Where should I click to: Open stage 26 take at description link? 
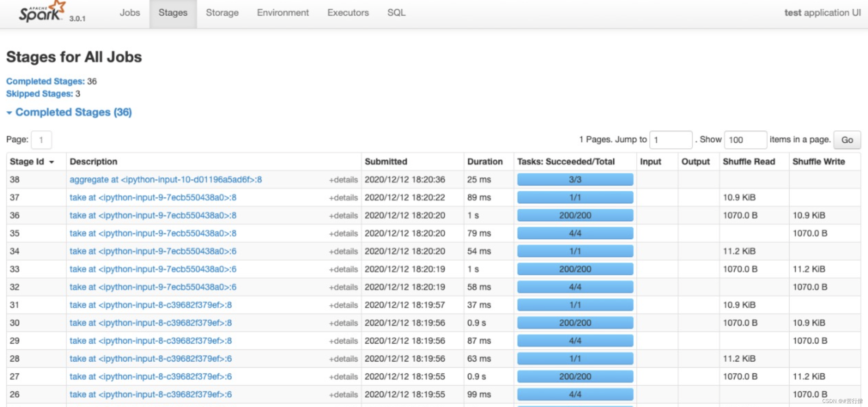(x=151, y=394)
